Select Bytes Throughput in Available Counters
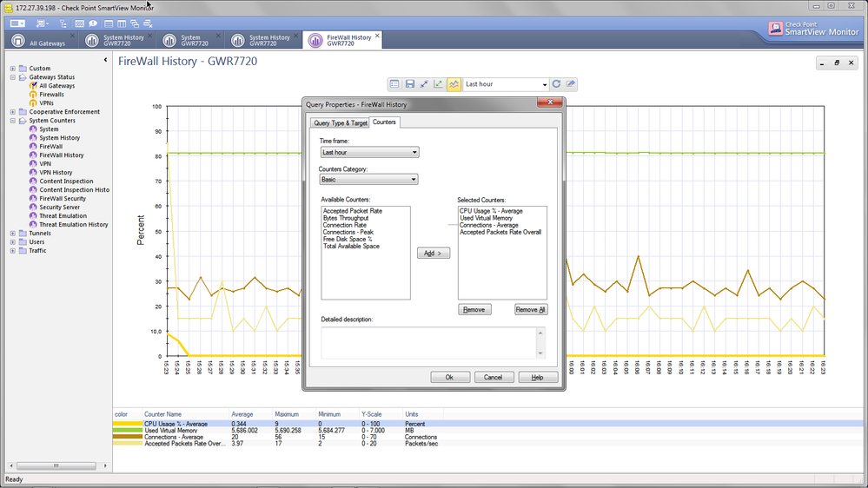Screen dimensions: 868x488 [x=346, y=218]
